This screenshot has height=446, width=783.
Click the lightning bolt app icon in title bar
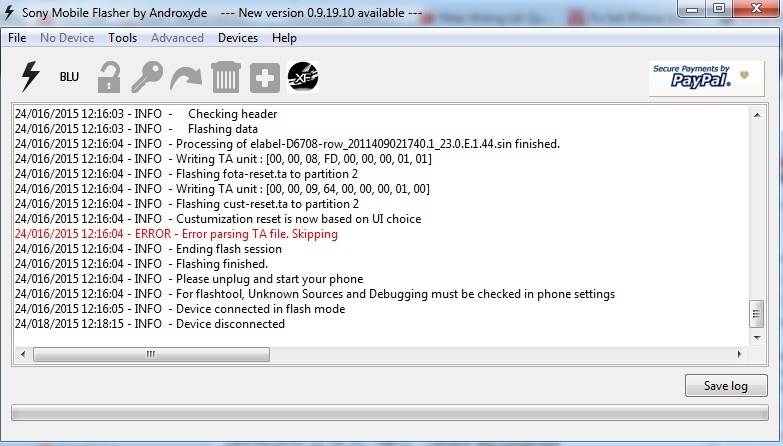tap(9, 12)
